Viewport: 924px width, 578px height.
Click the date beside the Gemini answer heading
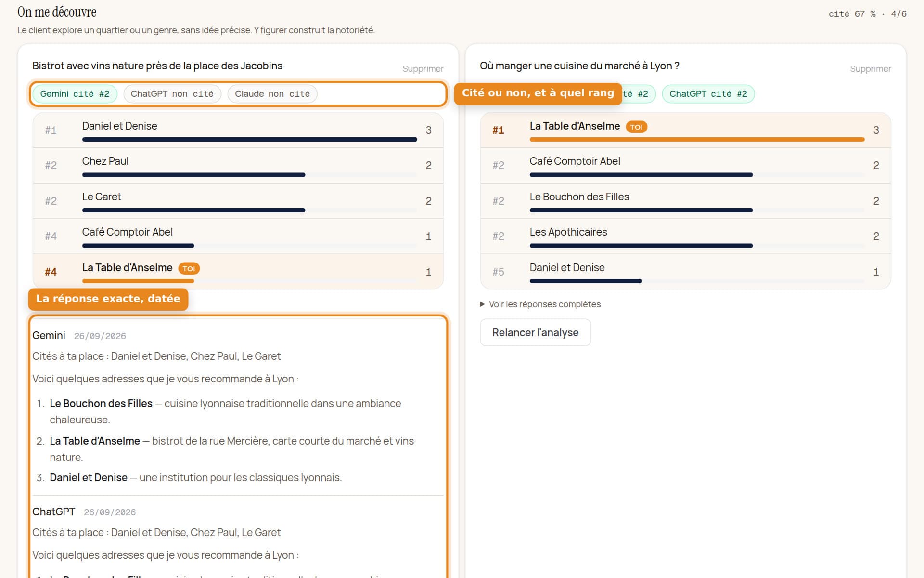coord(100,336)
